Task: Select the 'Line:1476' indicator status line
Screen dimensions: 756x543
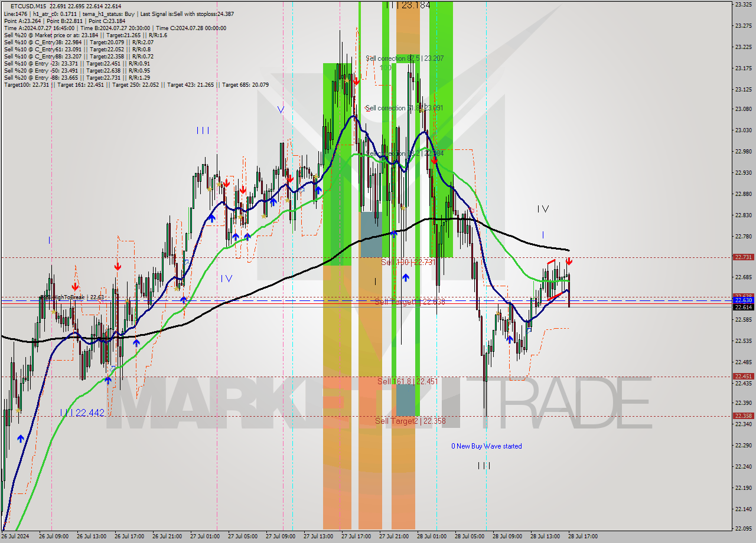Action: (119, 14)
